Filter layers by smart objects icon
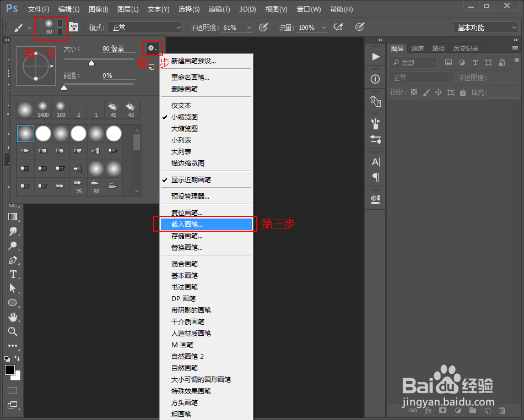 pyautogui.click(x=502, y=62)
